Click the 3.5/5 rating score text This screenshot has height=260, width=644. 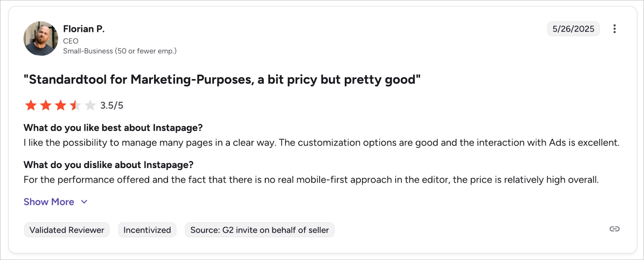(111, 105)
